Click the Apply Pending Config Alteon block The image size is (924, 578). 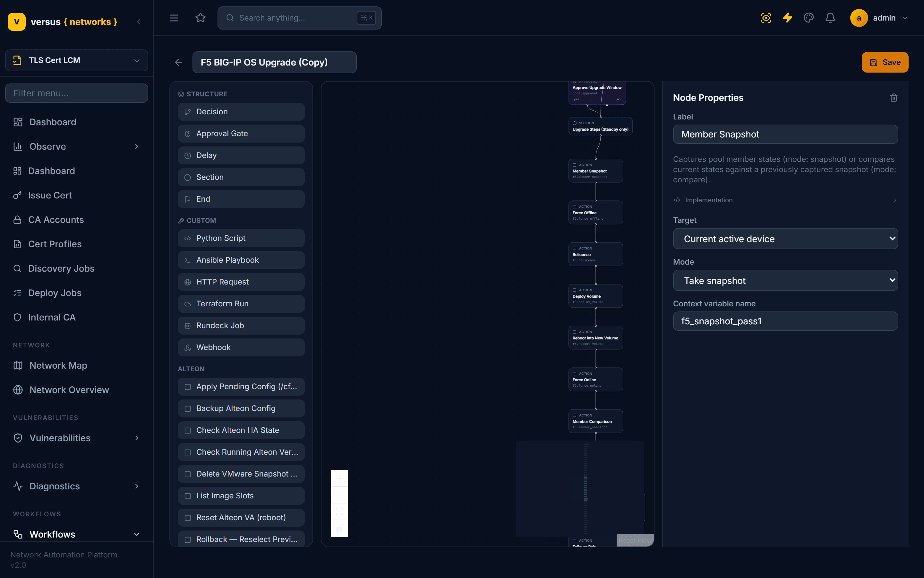241,387
